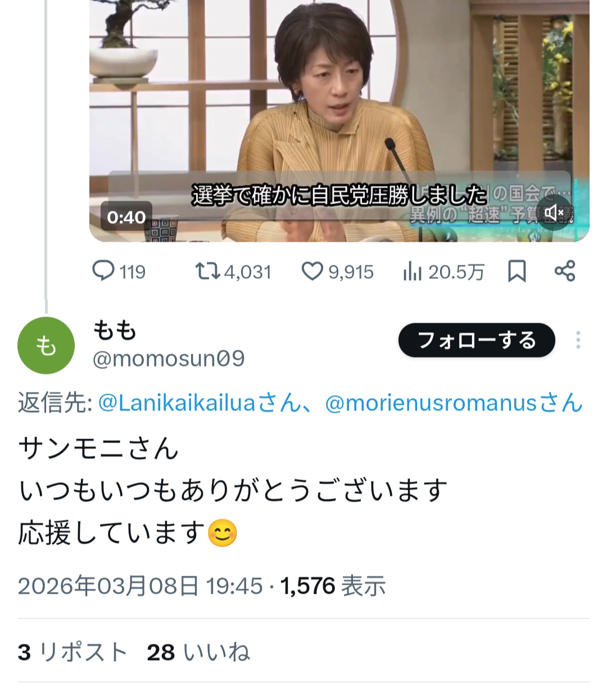Click the もも display name
This screenshot has width=607, height=700.
click(115, 330)
